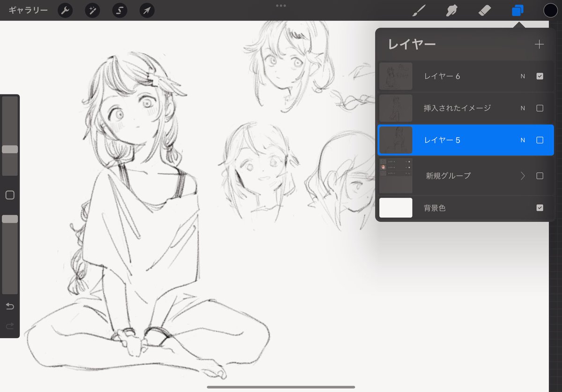
Task: Select the 挿入されたイメージ layer name
Action: [x=458, y=108]
